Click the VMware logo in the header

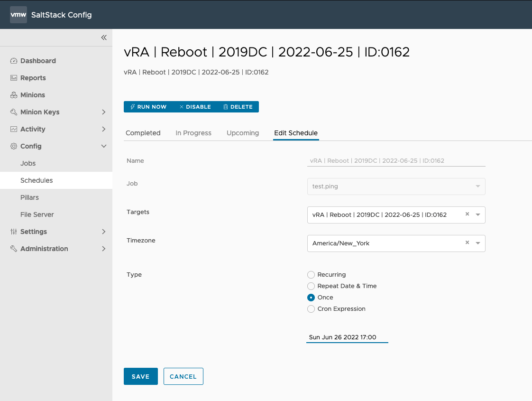tap(18, 14)
